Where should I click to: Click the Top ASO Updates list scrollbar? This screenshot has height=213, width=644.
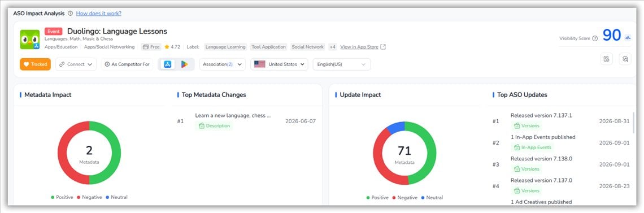[x=634, y=123]
